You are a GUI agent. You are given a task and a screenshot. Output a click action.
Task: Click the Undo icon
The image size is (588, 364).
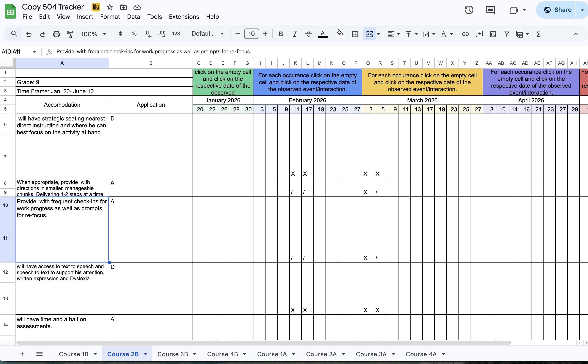tap(29, 34)
